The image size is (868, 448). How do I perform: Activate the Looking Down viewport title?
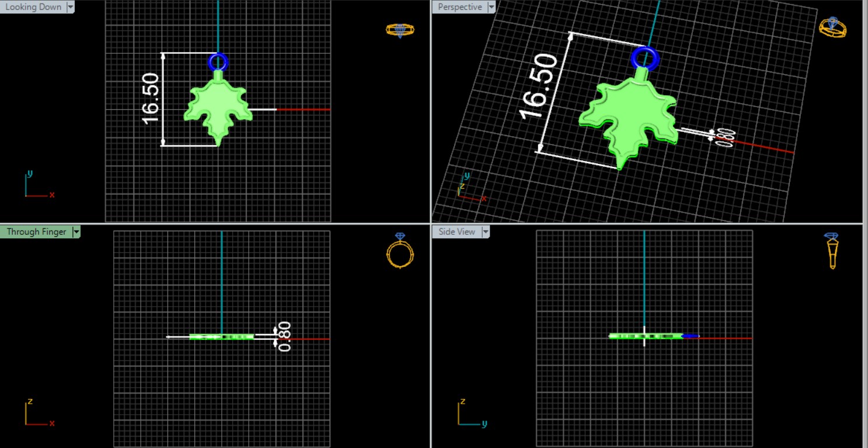click(33, 7)
